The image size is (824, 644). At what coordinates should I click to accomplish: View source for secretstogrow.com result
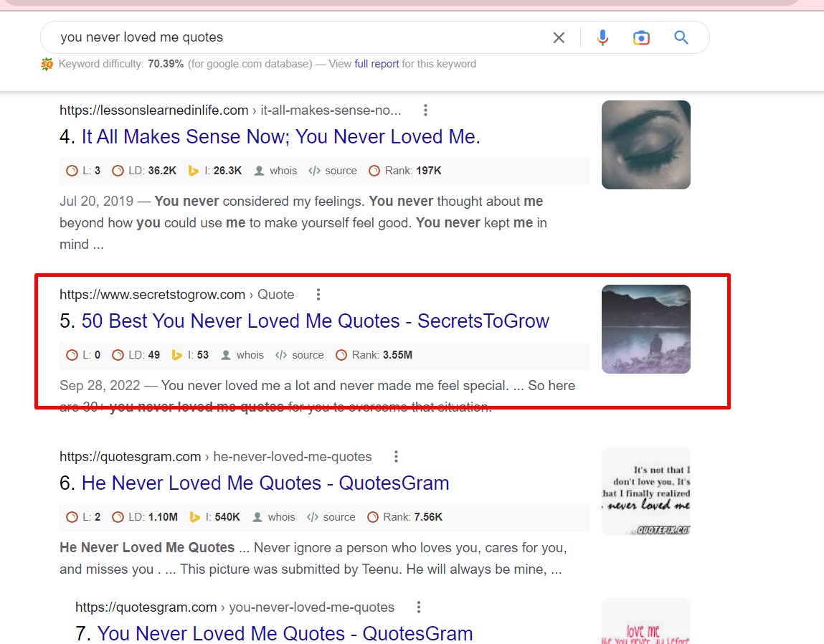[300, 355]
